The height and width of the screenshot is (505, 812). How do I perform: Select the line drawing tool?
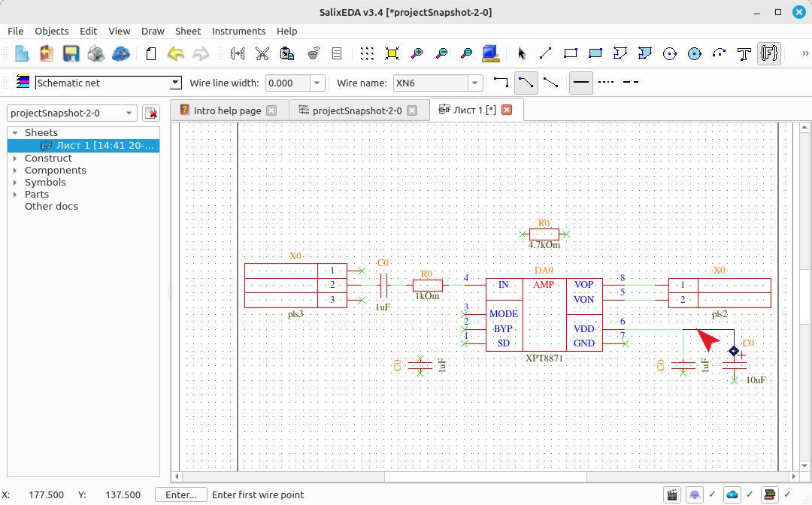tap(545, 53)
